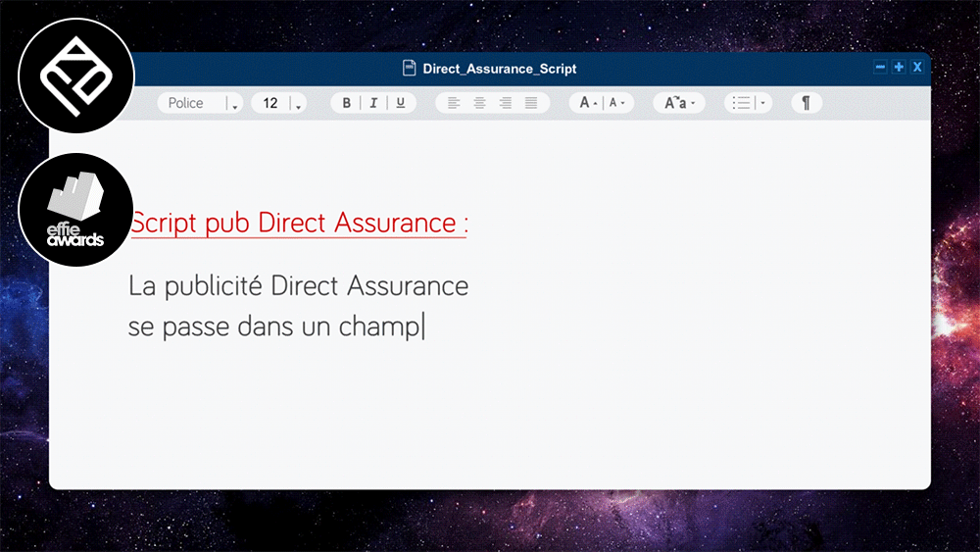Minimize the Direct_Assurance_Script window
This screenshot has width=980, height=552.
click(x=880, y=67)
